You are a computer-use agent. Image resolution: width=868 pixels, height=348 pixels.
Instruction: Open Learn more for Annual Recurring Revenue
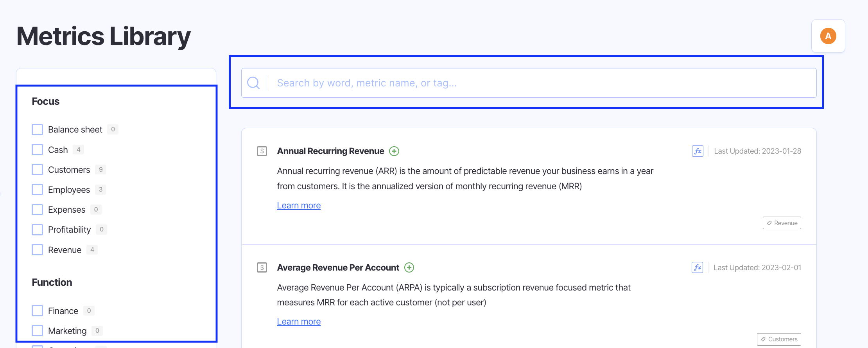(x=299, y=206)
